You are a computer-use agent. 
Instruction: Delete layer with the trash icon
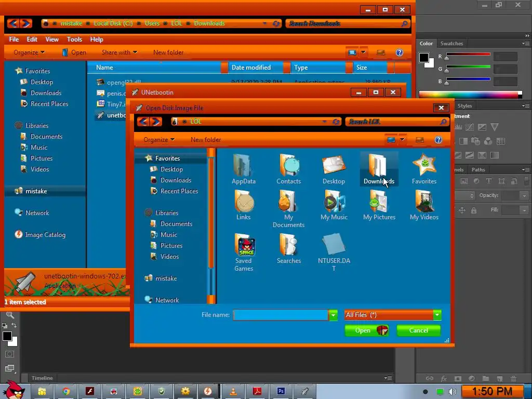[513, 378]
